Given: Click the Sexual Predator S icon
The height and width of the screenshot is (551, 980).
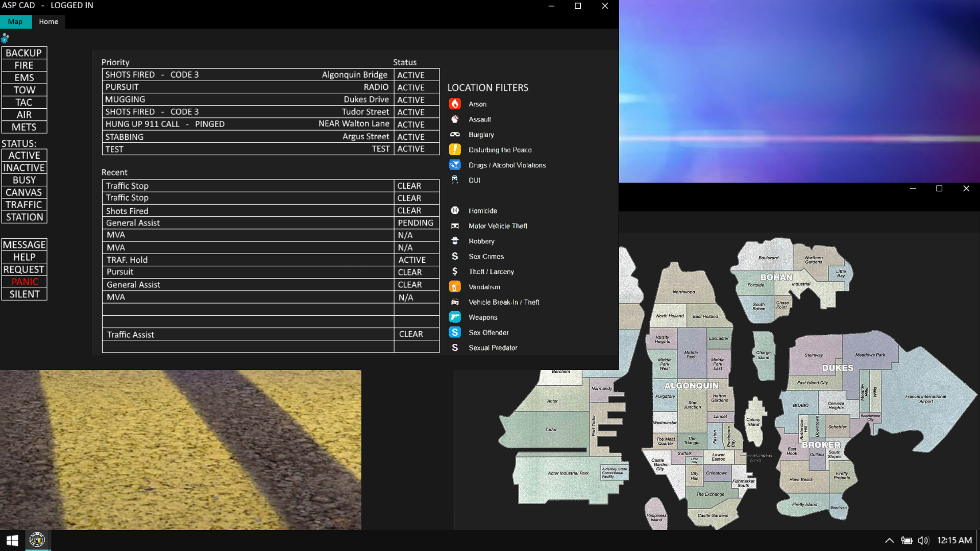Looking at the screenshot, I should click(455, 347).
